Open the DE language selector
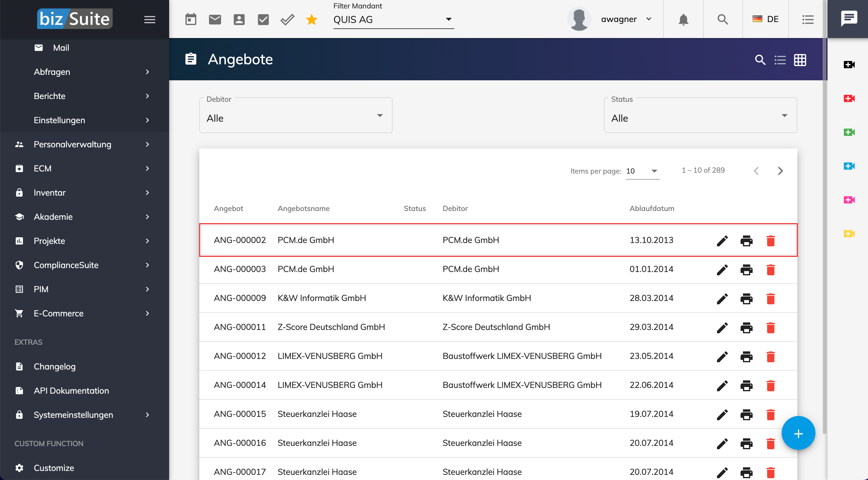The height and width of the screenshot is (480, 868). 766,19
